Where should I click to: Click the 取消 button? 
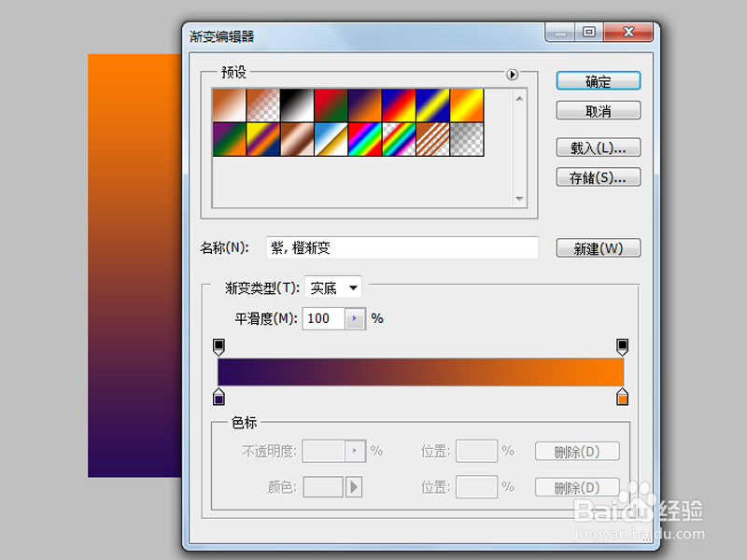click(598, 110)
